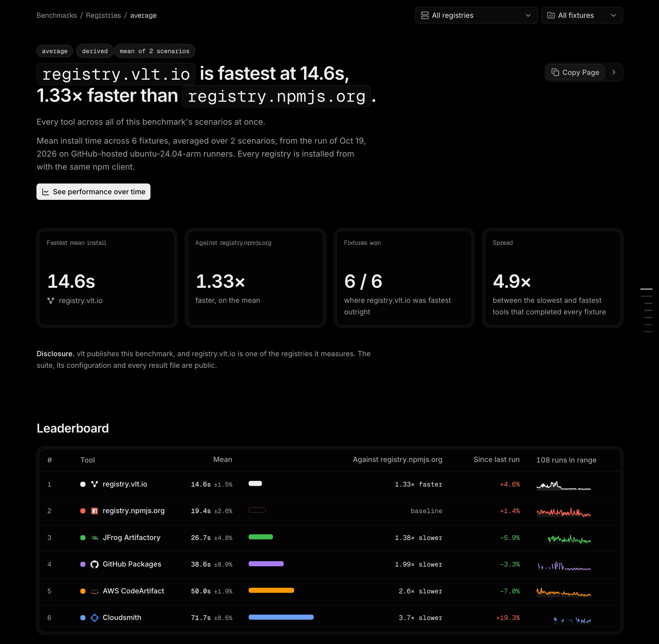Screen dimensions: 659x644
Task: Click the npm logo icon in leaderboard
Action: 94,511
